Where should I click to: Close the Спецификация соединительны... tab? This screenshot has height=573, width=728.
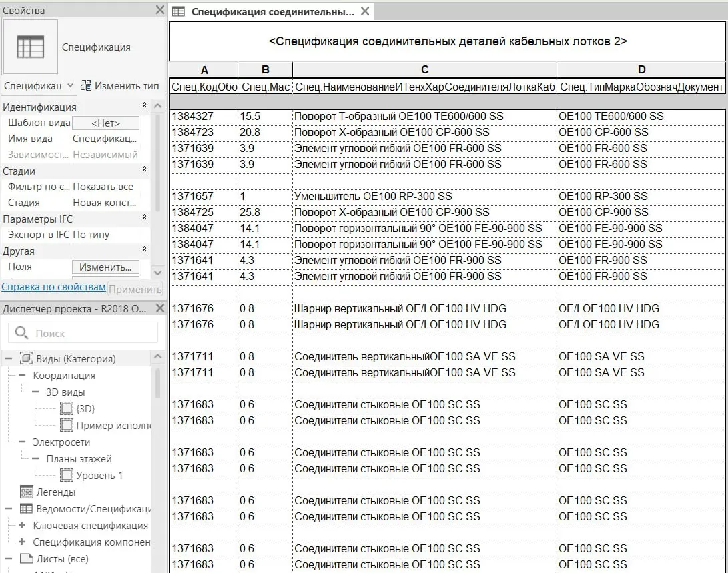[365, 11]
